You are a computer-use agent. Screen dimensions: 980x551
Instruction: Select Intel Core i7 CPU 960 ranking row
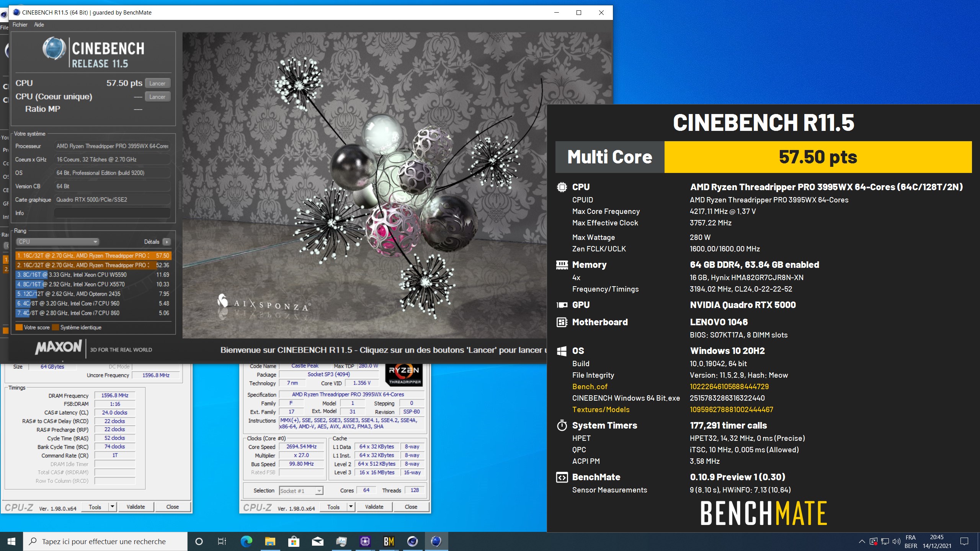[93, 303]
